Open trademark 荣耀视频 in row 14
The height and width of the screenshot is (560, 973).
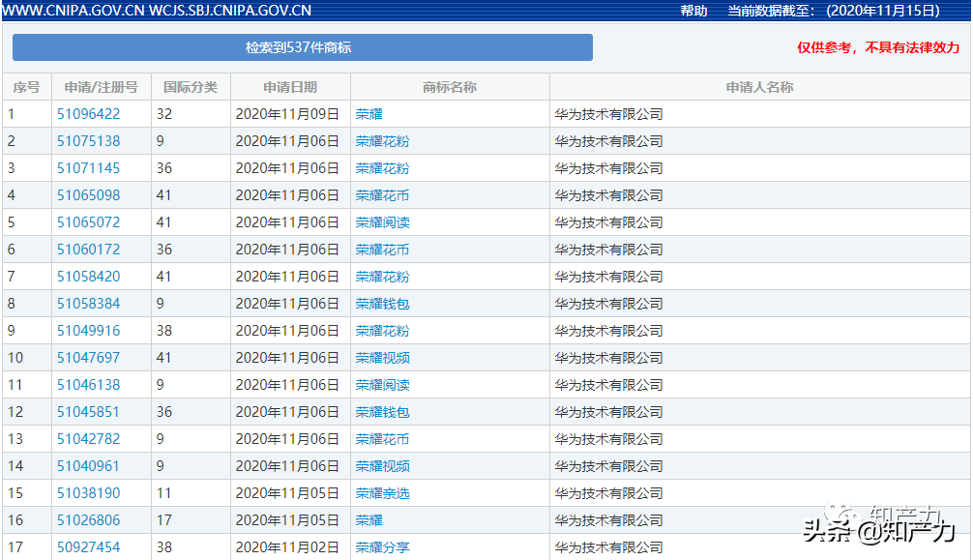coord(382,466)
